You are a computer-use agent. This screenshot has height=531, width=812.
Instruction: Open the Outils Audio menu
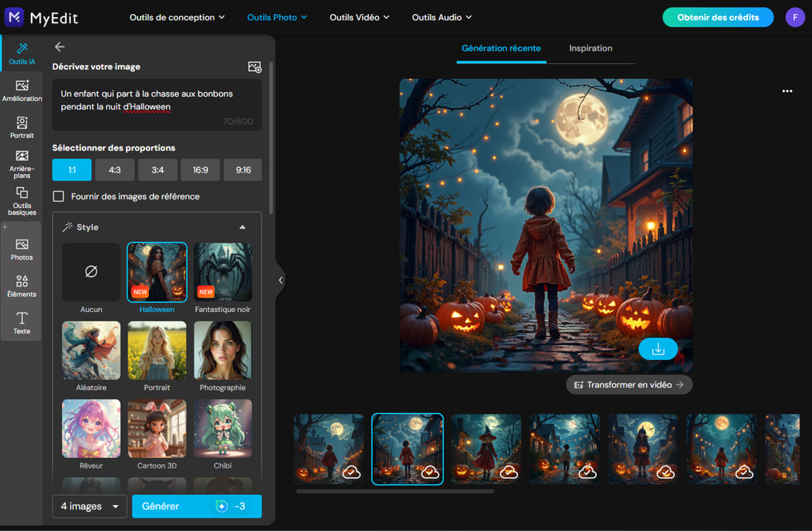pos(441,17)
